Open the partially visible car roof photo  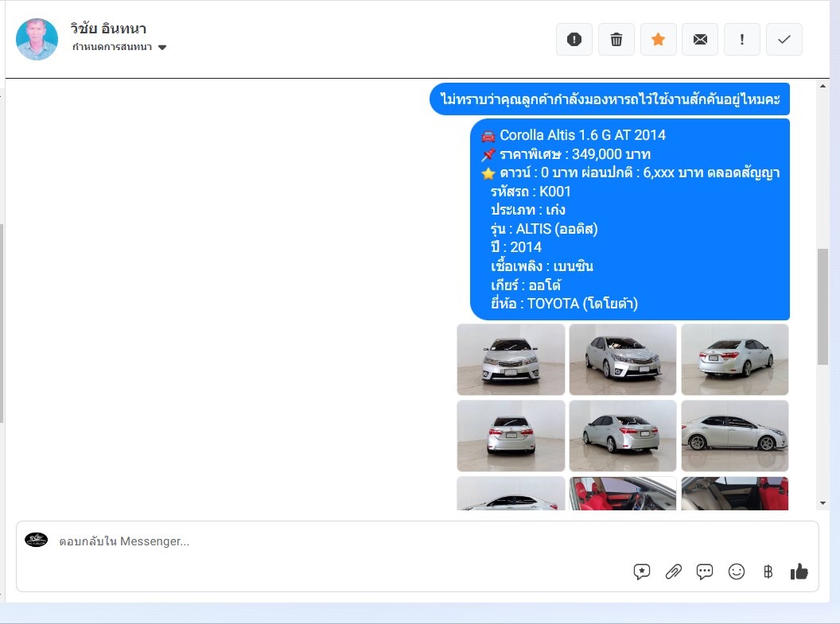click(x=511, y=494)
